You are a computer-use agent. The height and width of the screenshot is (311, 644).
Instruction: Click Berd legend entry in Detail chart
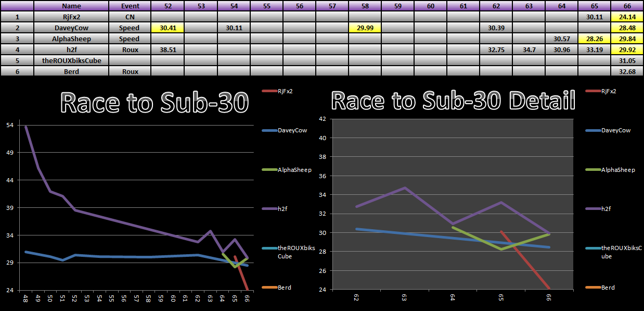601,287
